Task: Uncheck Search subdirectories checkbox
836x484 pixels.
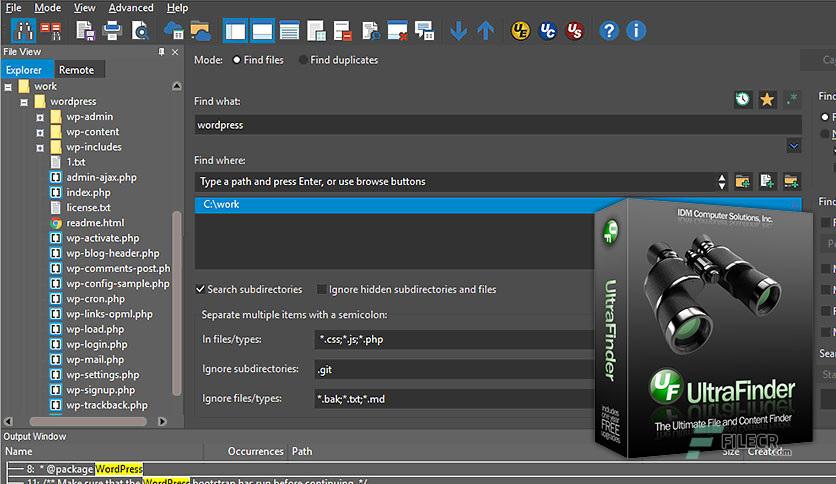Action: [200, 289]
